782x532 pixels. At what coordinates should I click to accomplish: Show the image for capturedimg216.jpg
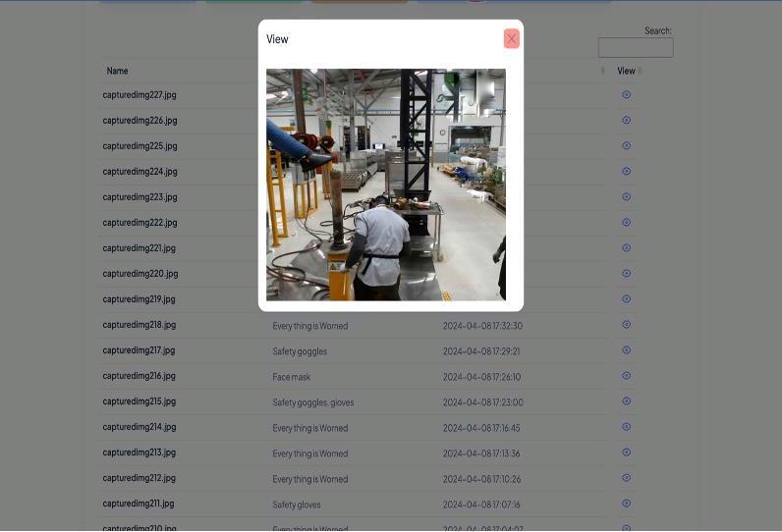(x=626, y=376)
